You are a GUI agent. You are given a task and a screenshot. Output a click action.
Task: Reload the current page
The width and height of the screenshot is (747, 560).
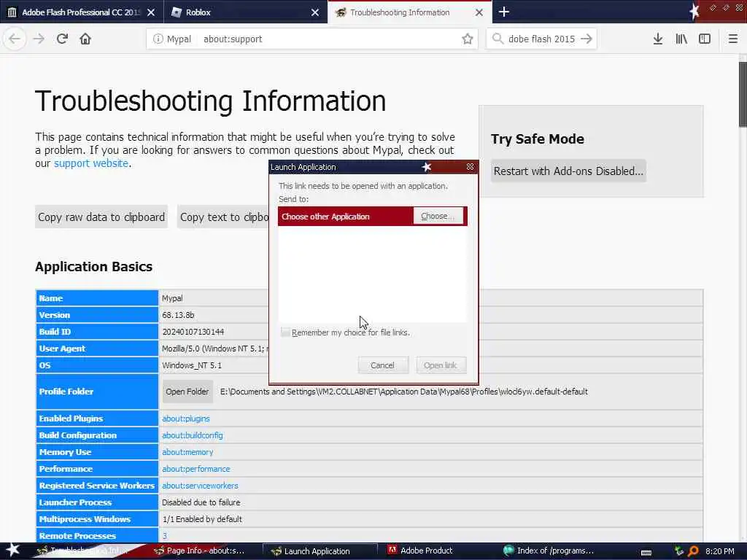62,39
